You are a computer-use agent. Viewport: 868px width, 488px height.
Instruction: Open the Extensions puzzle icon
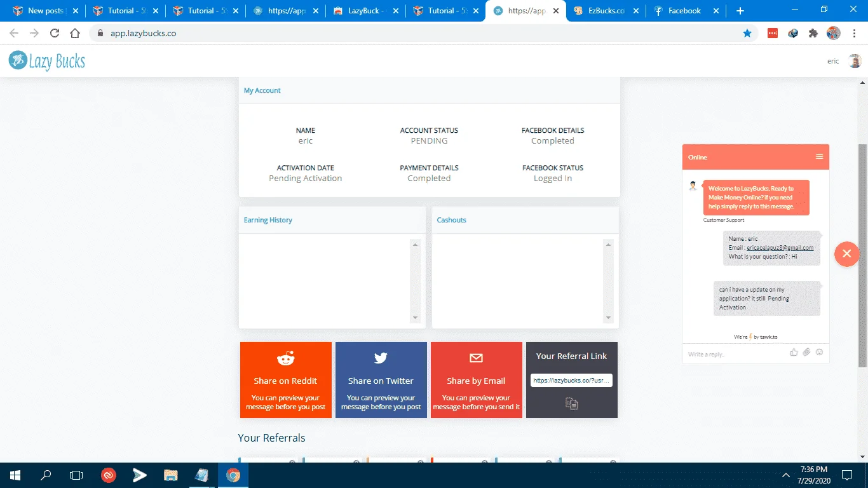point(813,34)
